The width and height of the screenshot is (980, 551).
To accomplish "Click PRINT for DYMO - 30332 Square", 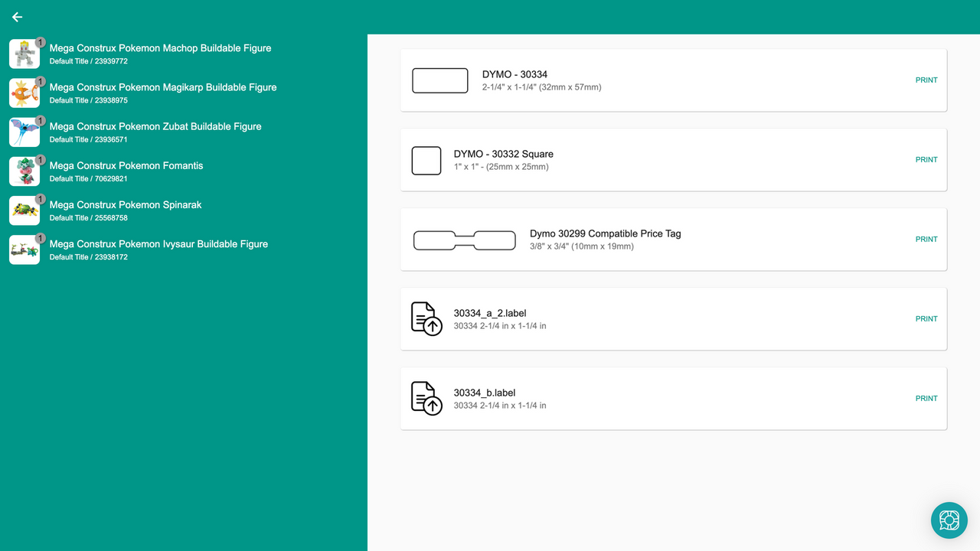I will [x=926, y=159].
